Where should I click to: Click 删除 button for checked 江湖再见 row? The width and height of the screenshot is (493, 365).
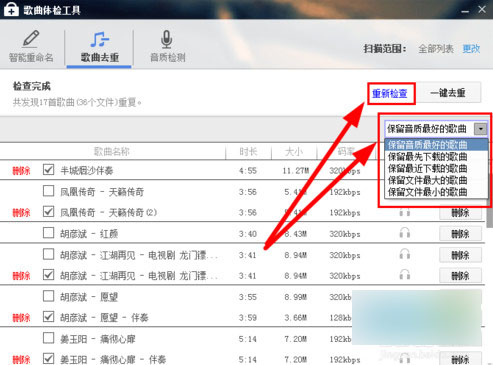(460, 276)
